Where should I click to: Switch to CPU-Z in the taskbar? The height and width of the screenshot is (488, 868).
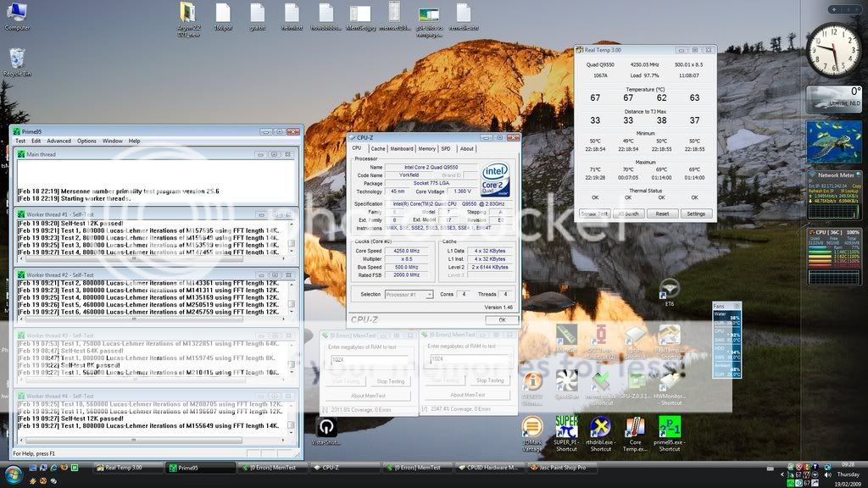[343, 468]
